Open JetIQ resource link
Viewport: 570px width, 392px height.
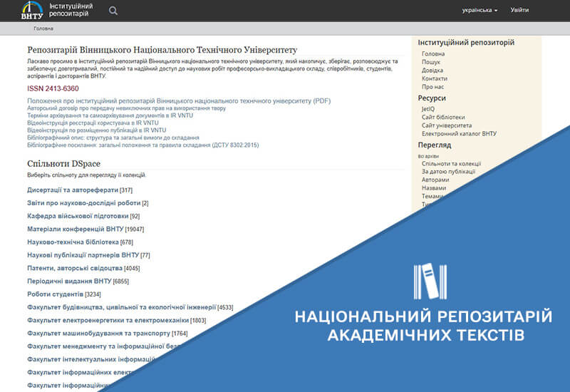(x=428, y=109)
